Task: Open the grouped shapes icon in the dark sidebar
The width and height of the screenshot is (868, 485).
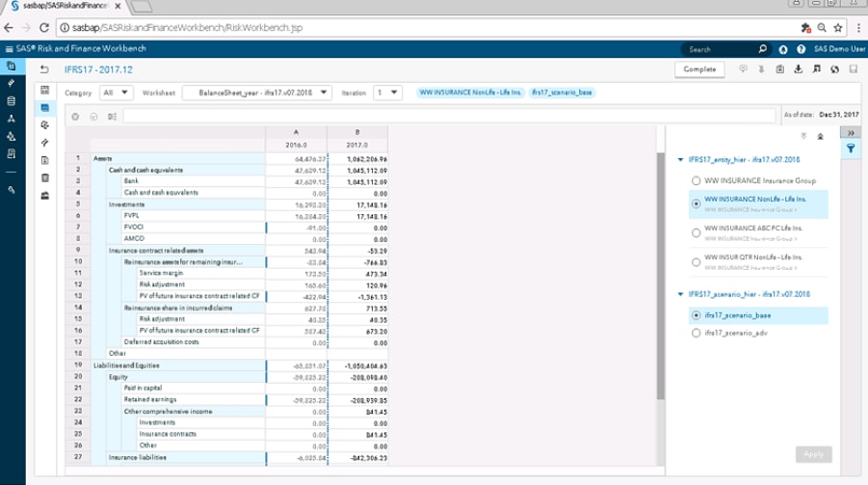Action: [x=11, y=136]
